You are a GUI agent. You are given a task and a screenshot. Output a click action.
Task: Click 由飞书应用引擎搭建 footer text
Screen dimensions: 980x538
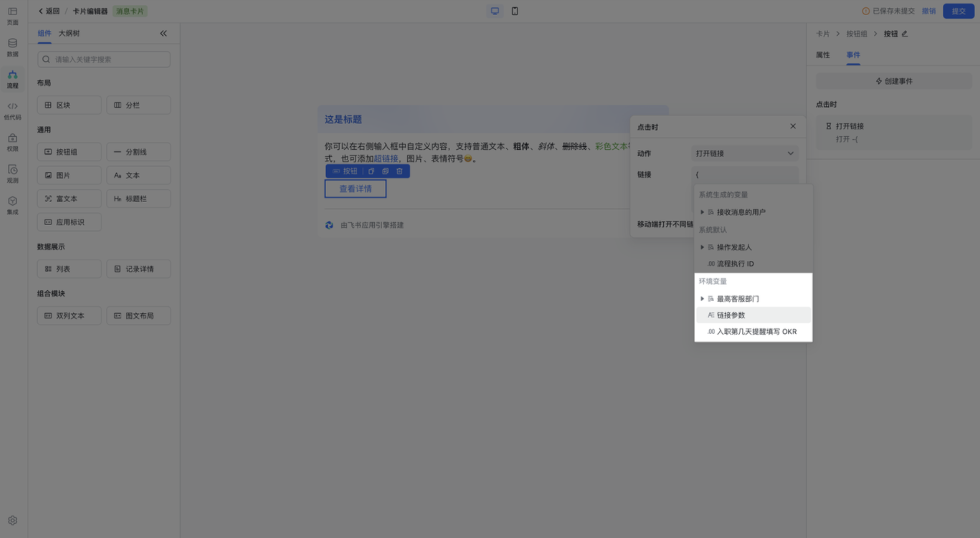coord(372,225)
